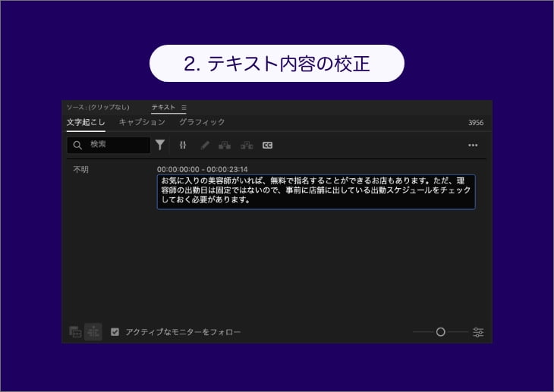Click the 不明 speaker label

[x=80, y=170]
